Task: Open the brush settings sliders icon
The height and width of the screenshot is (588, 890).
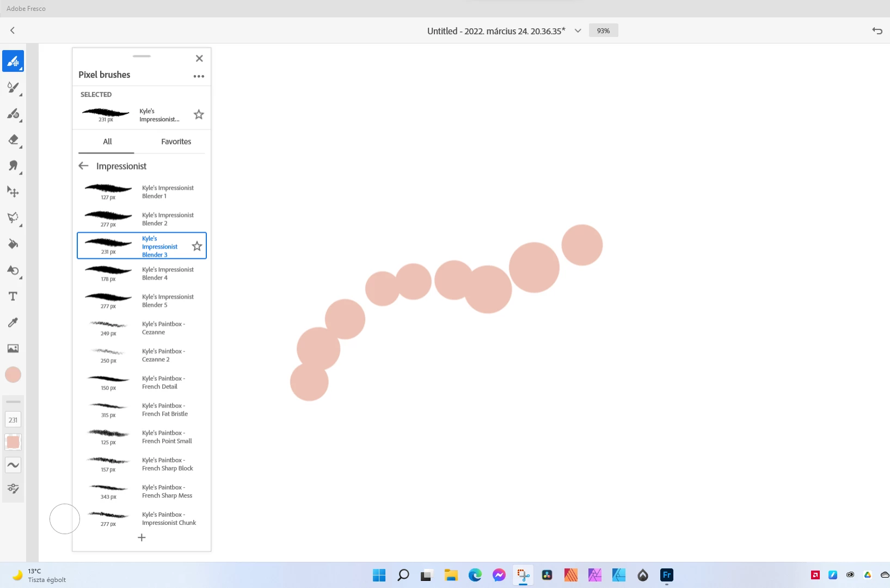Action: point(13,488)
